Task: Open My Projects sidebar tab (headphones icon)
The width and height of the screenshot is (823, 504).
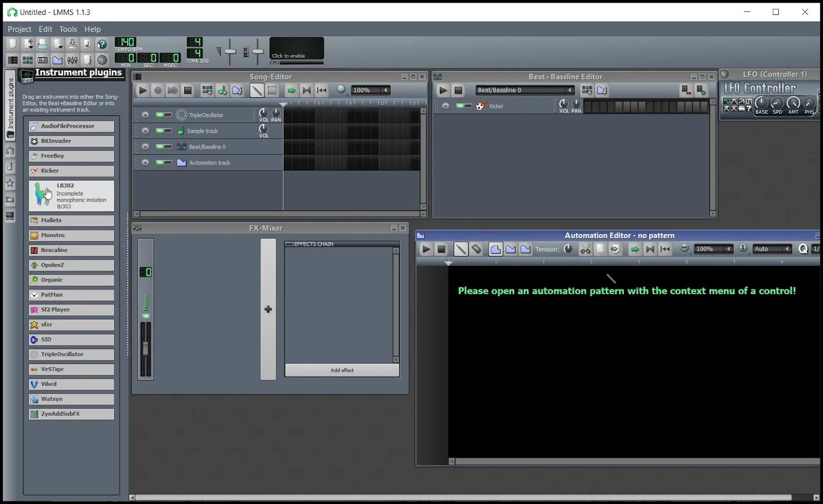Action: (10, 151)
